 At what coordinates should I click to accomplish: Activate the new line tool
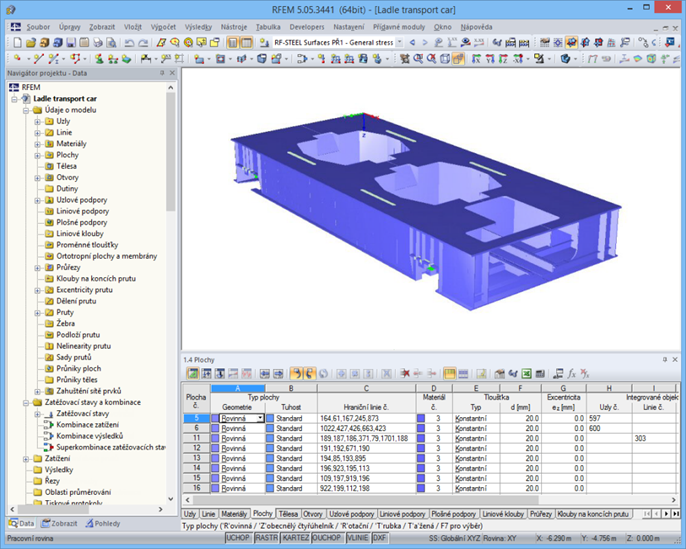(x=38, y=58)
